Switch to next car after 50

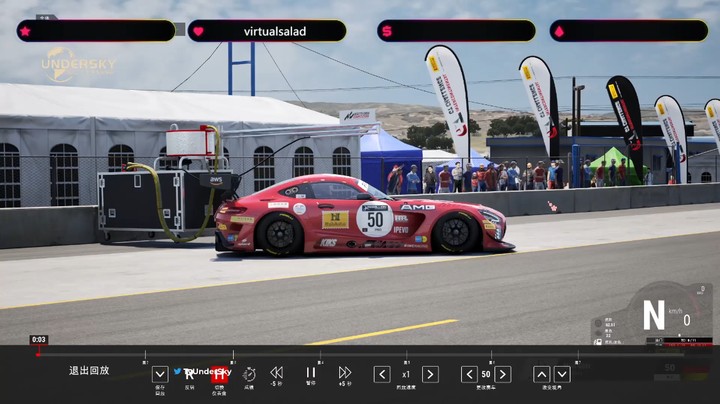click(503, 375)
